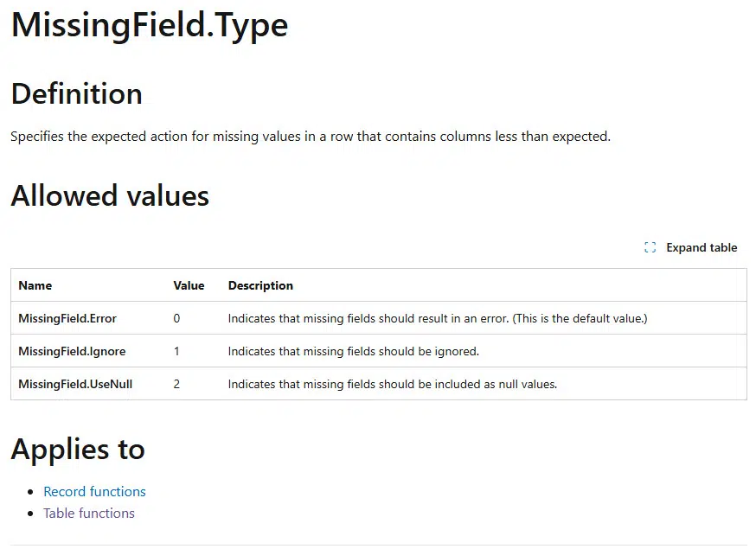Click the Allowed values heading
The image size is (756, 549).
tap(109, 196)
